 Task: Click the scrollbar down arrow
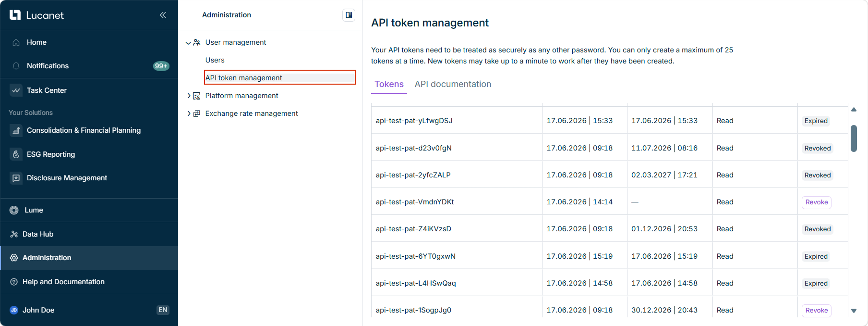pos(854,311)
